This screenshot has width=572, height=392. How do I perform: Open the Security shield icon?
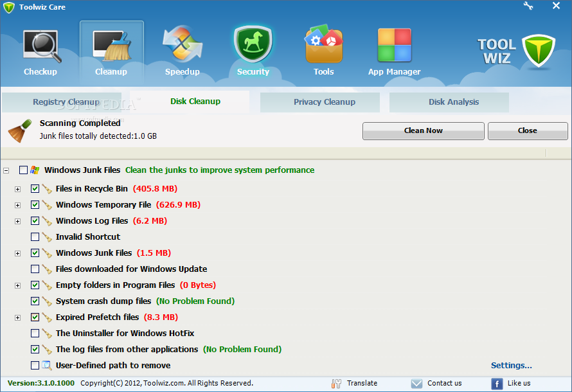[x=253, y=44]
